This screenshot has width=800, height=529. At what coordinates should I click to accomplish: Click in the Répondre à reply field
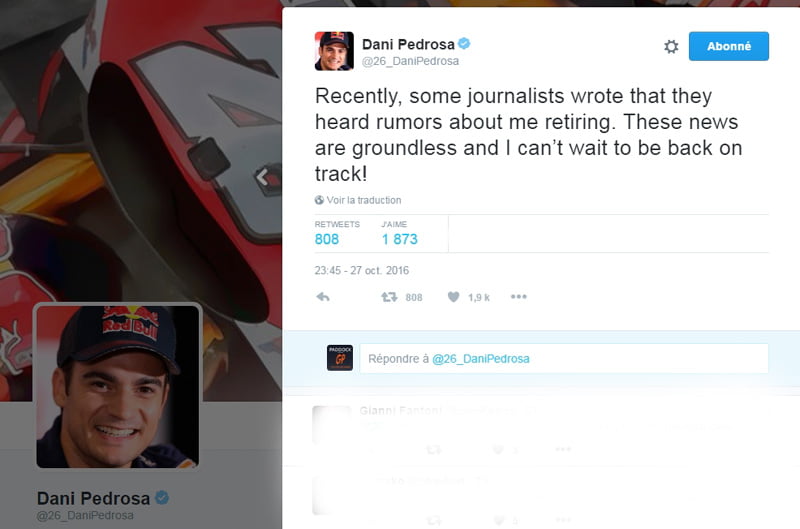coord(564,359)
